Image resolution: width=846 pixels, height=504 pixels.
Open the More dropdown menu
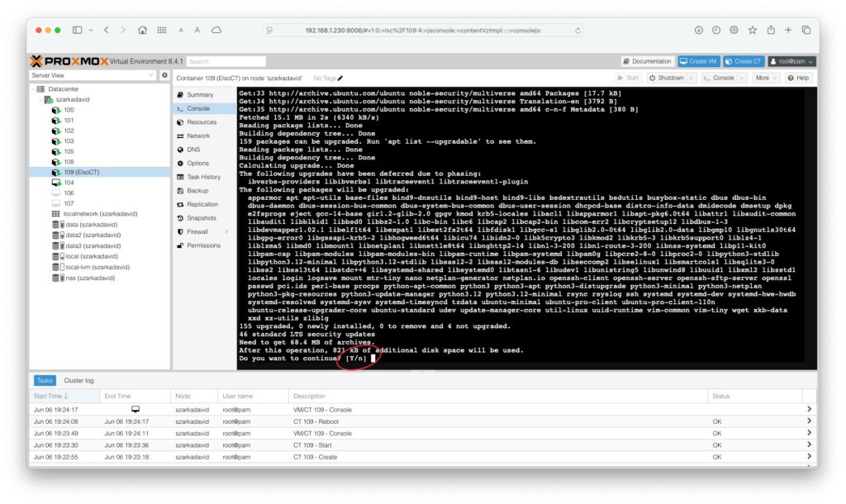click(x=766, y=78)
